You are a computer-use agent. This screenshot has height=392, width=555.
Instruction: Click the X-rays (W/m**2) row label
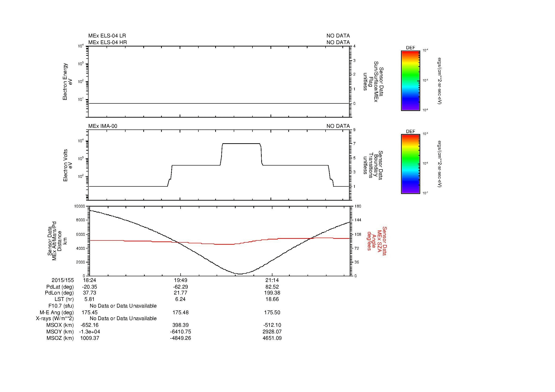pos(55,318)
